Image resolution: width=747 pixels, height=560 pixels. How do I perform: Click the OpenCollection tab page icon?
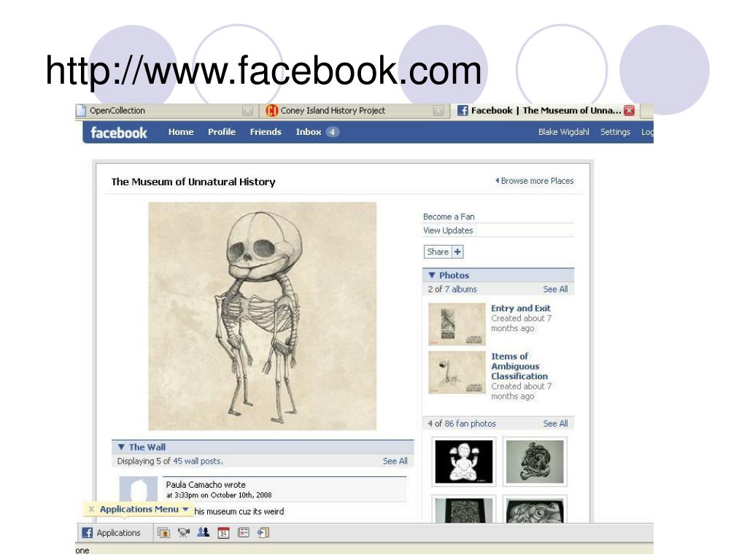(x=81, y=111)
